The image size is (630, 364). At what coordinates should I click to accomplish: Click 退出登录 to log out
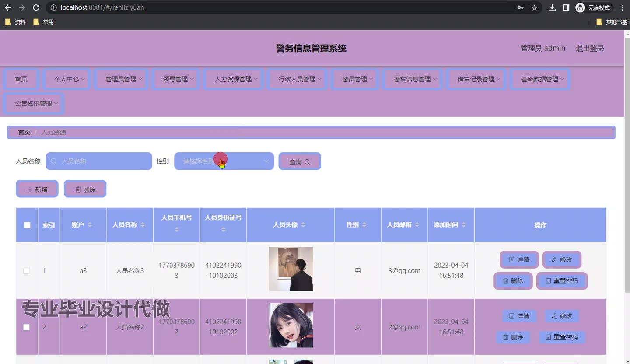590,48
